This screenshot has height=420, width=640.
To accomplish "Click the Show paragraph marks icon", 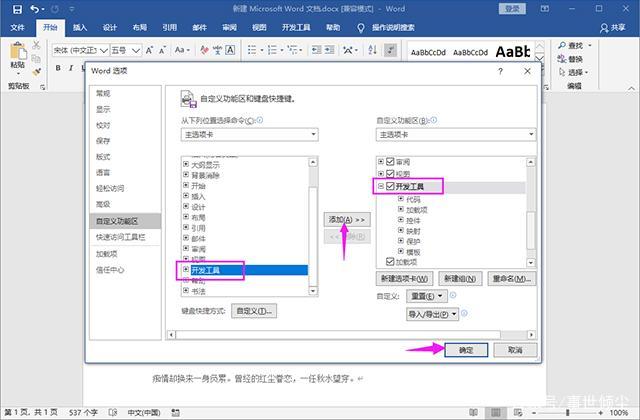I will (x=391, y=50).
